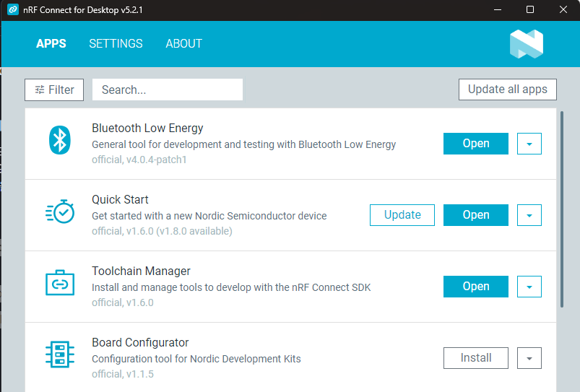Expand Board Configurator options dropdown

[529, 357]
